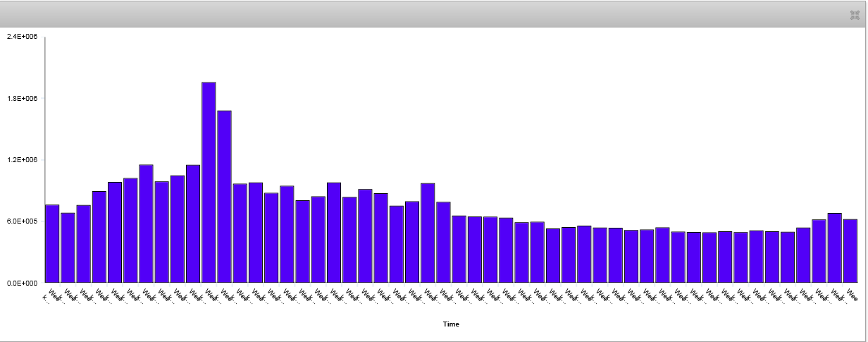Select the third-to-last bar on the right
This screenshot has height=342, width=868.
click(819, 251)
